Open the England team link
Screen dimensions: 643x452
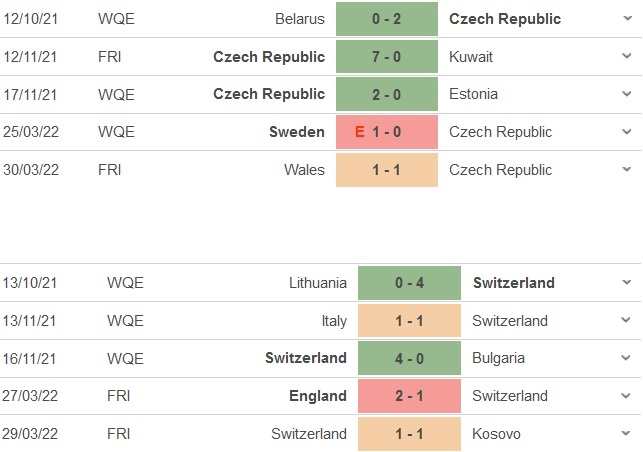319,396
